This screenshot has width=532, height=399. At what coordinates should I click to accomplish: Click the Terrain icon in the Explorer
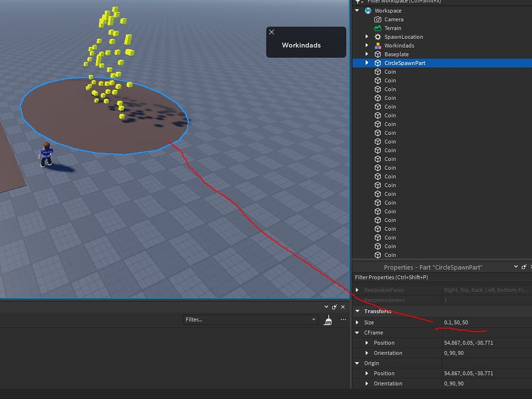click(x=377, y=28)
